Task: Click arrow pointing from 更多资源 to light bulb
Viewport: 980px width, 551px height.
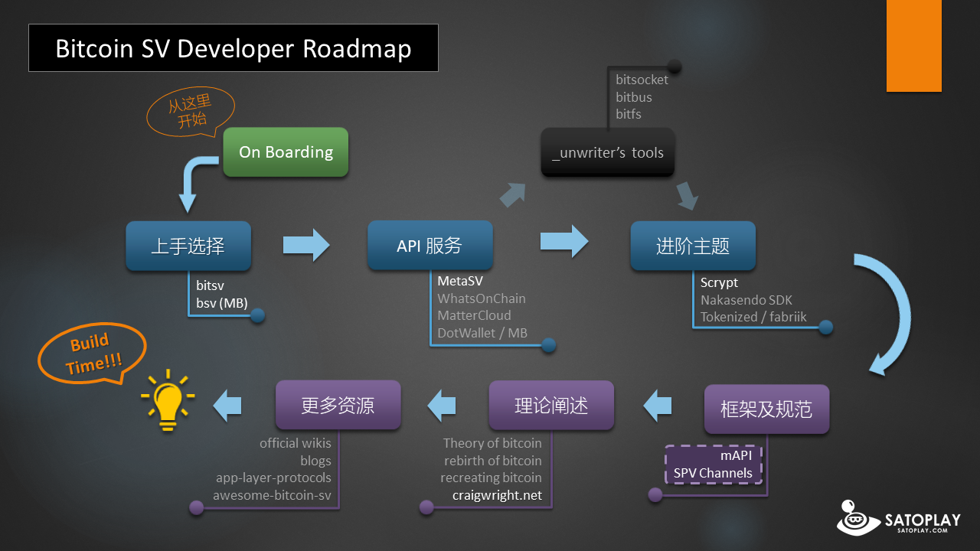Action: click(x=227, y=406)
